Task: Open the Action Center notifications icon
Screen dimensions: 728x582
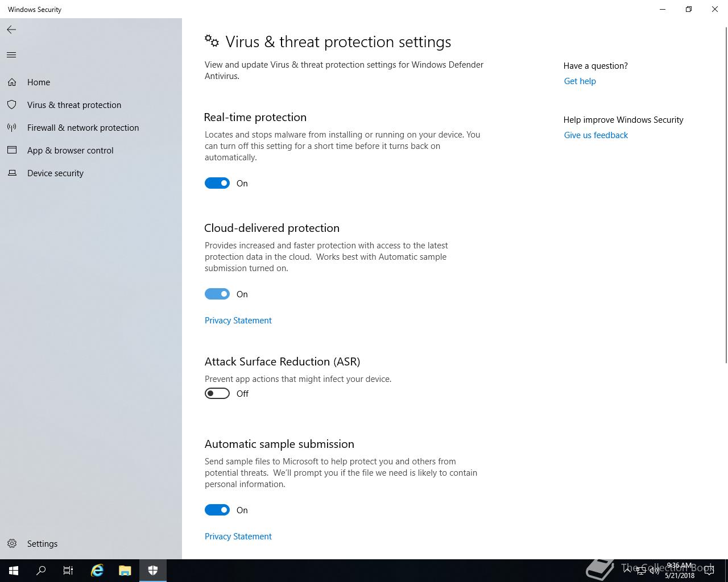Action: [709, 571]
